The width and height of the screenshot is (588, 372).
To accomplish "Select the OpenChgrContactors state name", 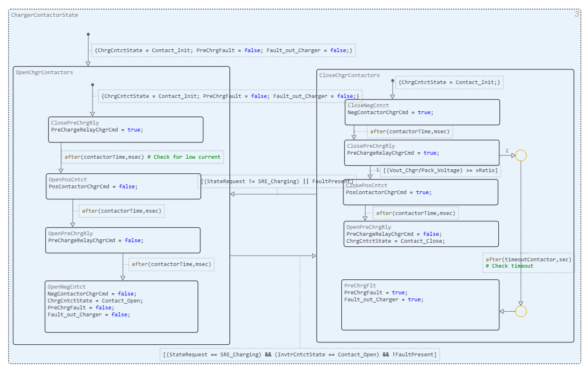I will [x=44, y=72].
